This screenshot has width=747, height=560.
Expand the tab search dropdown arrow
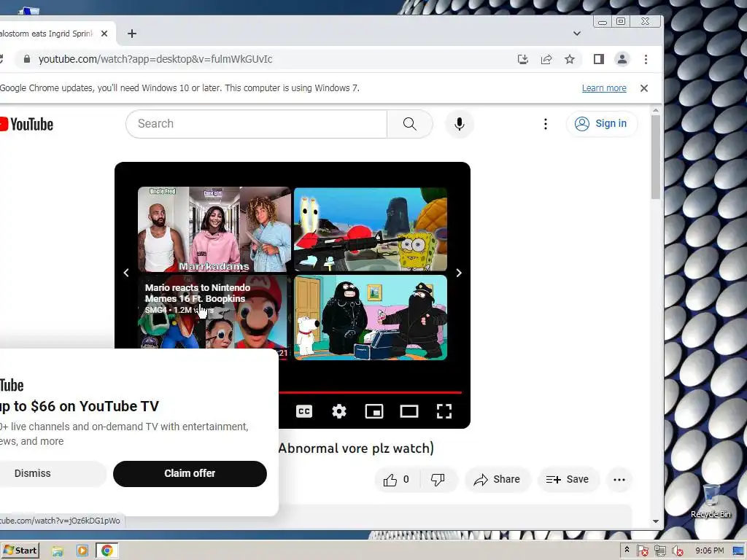[x=577, y=34]
